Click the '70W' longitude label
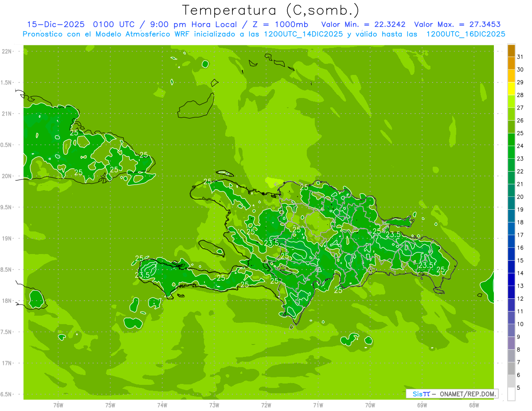The height and width of the screenshot is (411, 532). 370,405
